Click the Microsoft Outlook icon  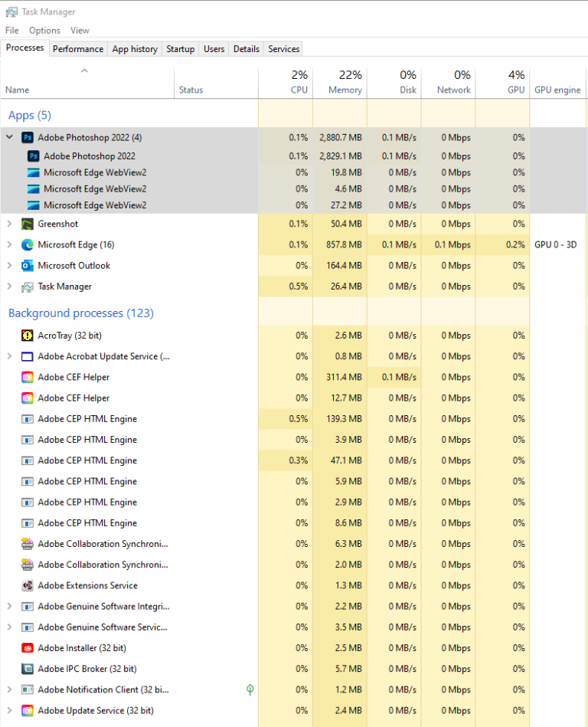coord(28,266)
